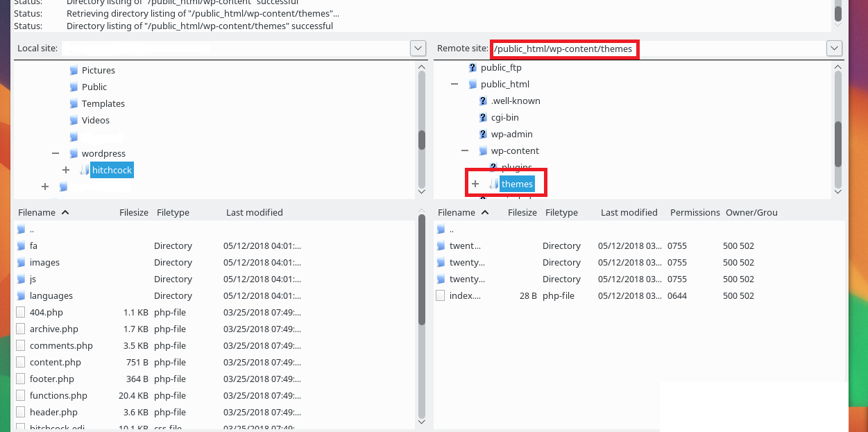
Task: Select the languages folder icon
Action: 22,295
